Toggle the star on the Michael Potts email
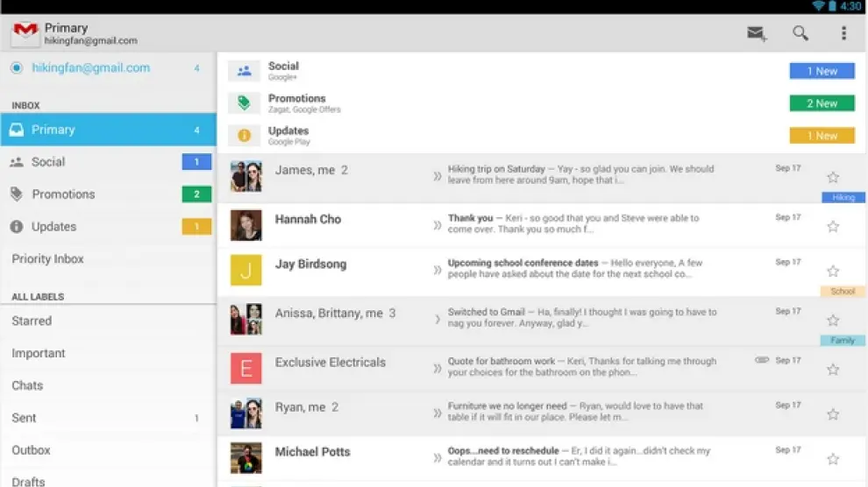 click(x=833, y=459)
